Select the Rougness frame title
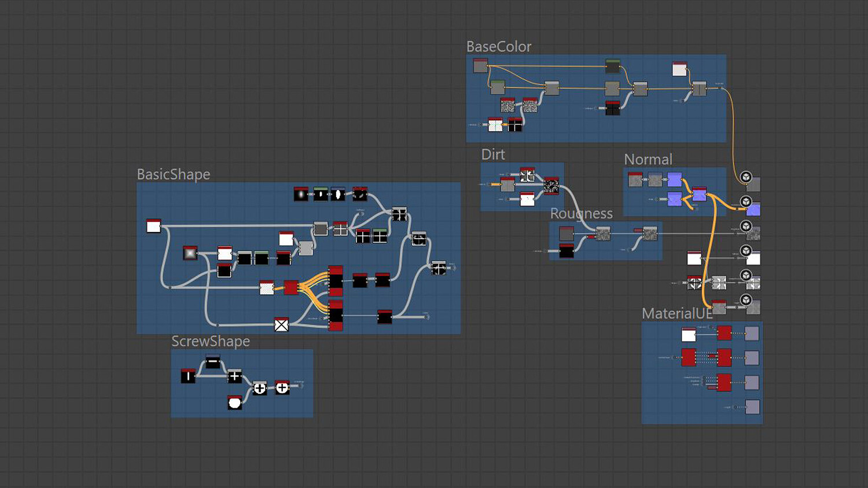Screen dimensions: 868x488 coord(582,213)
